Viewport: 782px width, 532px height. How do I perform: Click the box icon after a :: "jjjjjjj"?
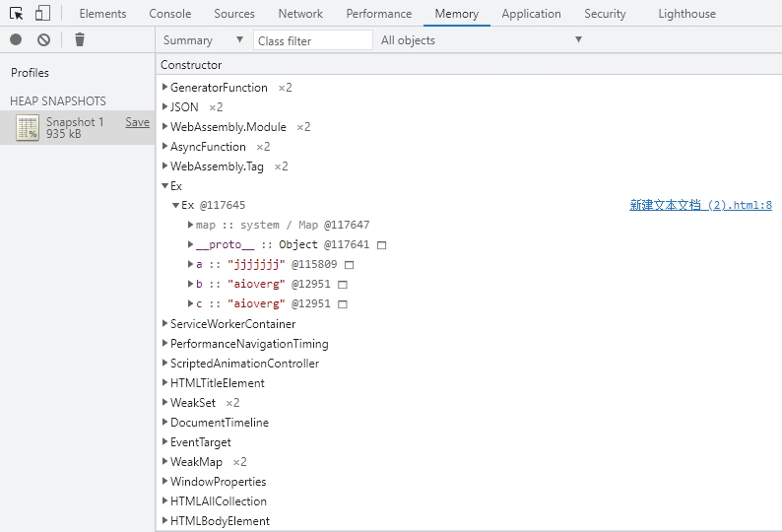click(x=349, y=265)
